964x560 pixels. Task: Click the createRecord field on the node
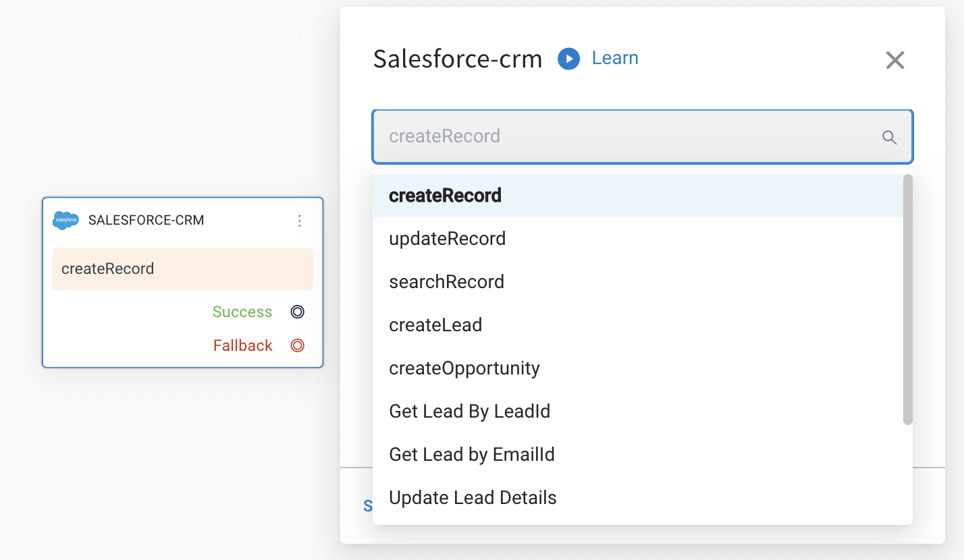182,269
